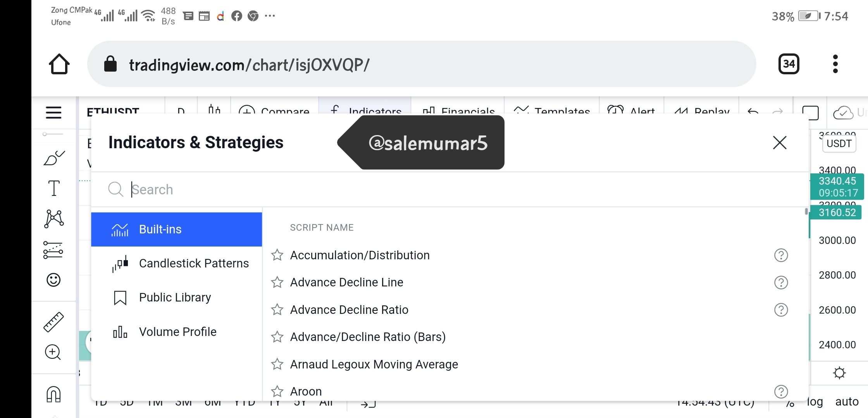This screenshot has width=868, height=418.
Task: Select the prediction and measurement tool
Action: coord(53,250)
